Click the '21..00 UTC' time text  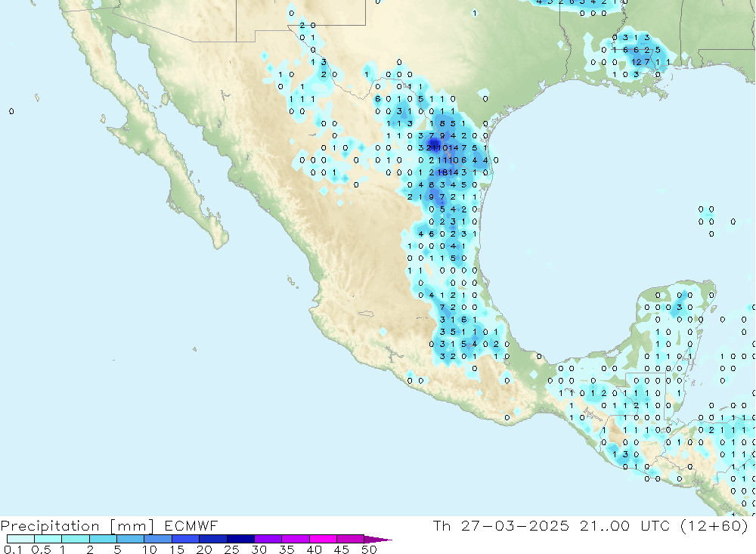[624, 525]
